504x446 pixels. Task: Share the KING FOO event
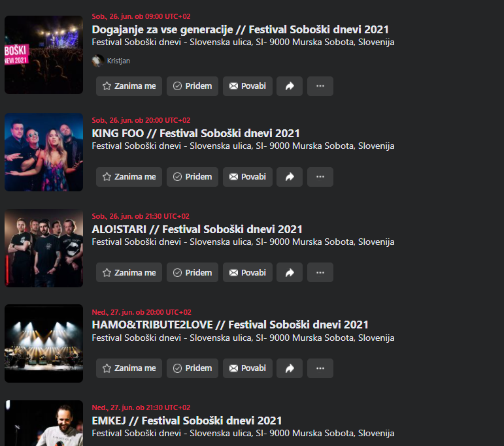click(290, 177)
